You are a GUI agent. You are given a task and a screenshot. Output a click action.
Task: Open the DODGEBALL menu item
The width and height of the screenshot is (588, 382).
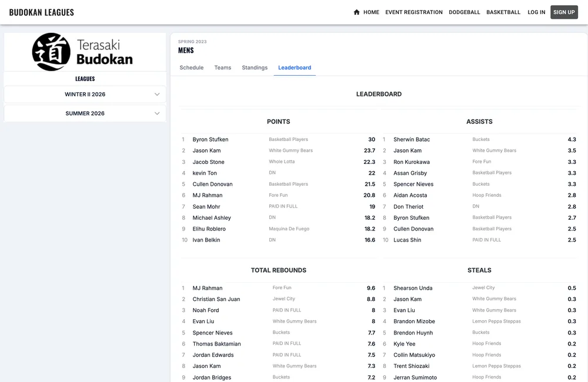[465, 12]
